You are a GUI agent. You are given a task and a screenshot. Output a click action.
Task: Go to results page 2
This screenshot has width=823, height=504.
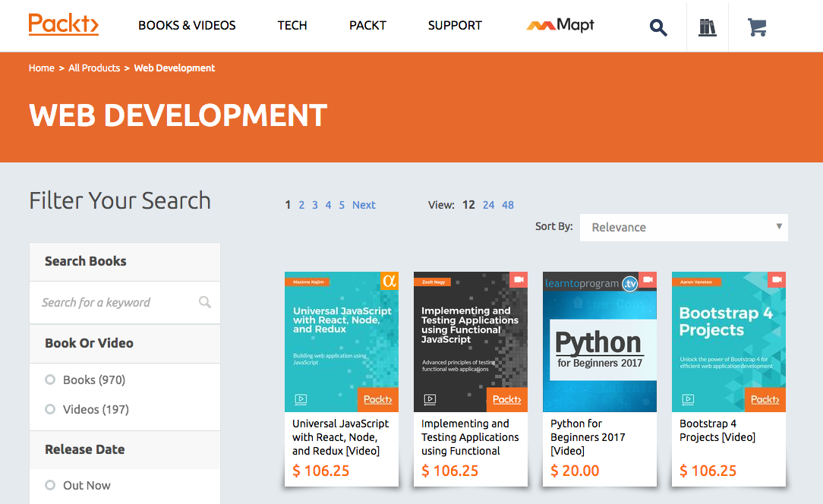pyautogui.click(x=301, y=205)
